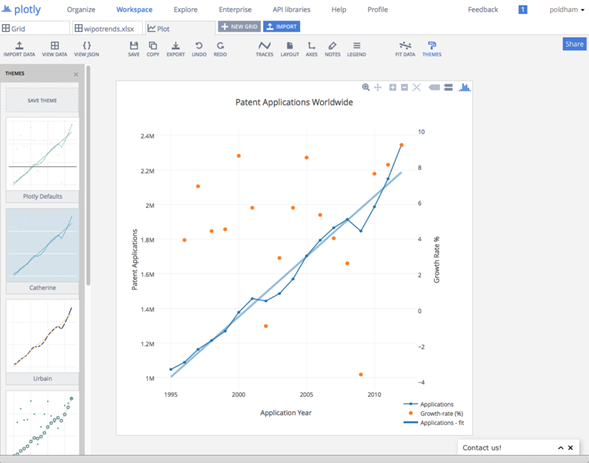
Task: Open the Explore menu
Action: pos(185,10)
